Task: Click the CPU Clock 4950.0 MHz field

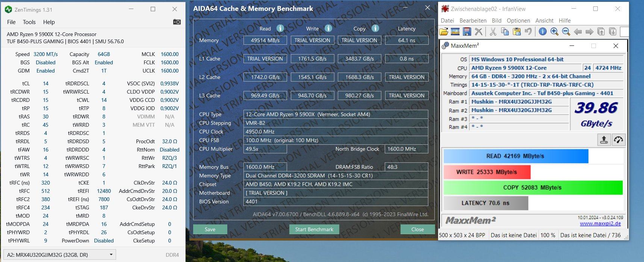Action: point(336,132)
